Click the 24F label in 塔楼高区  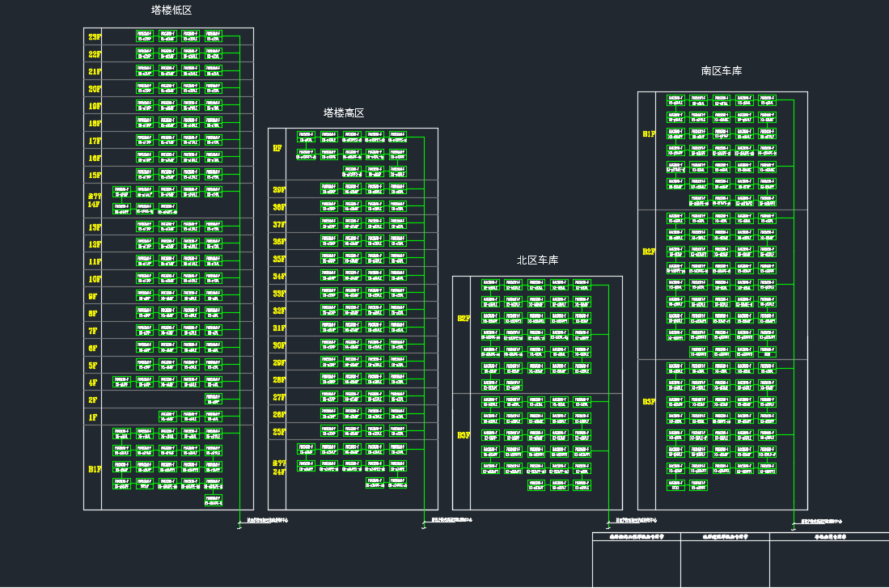[x=279, y=472]
